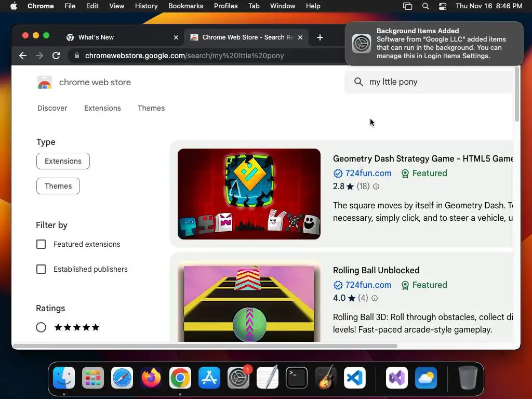
Task: Go to the Extensions navigation tab
Action: (102, 108)
